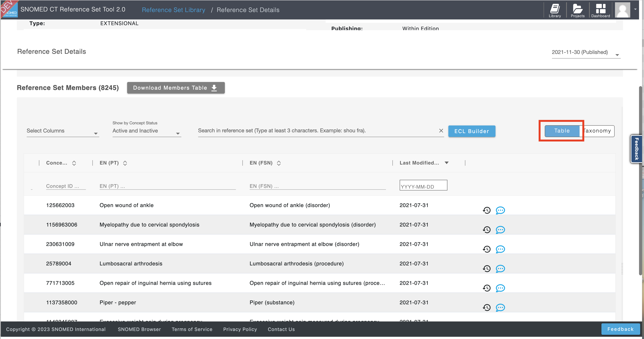Open the Library icon in header

pos(555,10)
